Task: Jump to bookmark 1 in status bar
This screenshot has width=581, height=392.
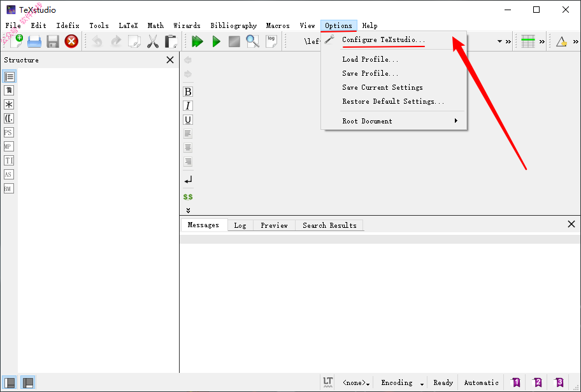Action: [x=515, y=382]
